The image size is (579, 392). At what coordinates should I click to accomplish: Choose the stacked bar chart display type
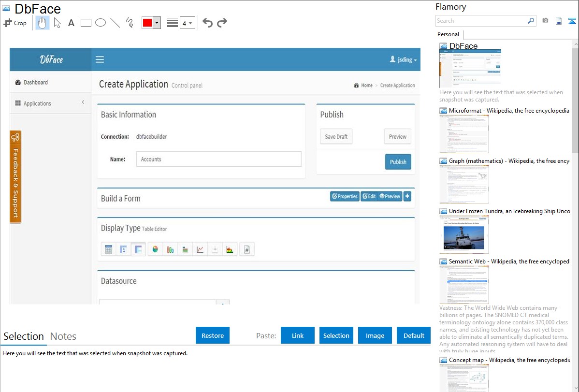tap(185, 249)
